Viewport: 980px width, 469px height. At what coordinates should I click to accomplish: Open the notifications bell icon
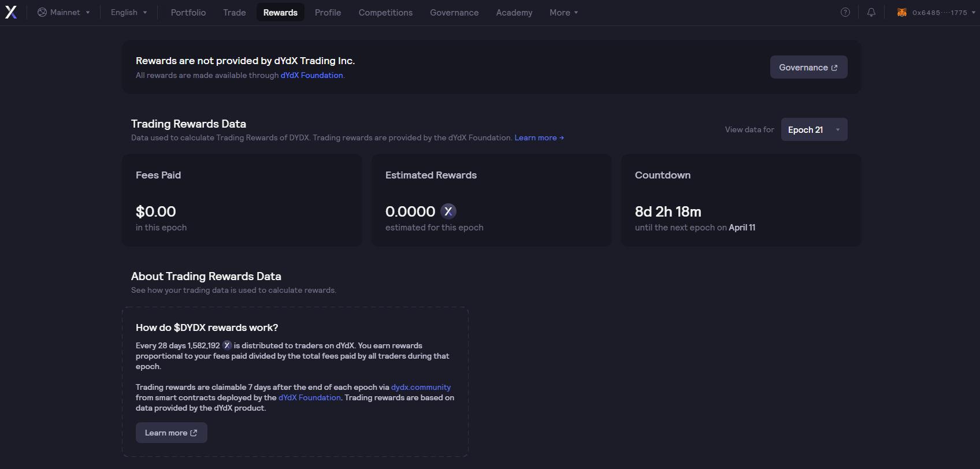pyautogui.click(x=871, y=12)
